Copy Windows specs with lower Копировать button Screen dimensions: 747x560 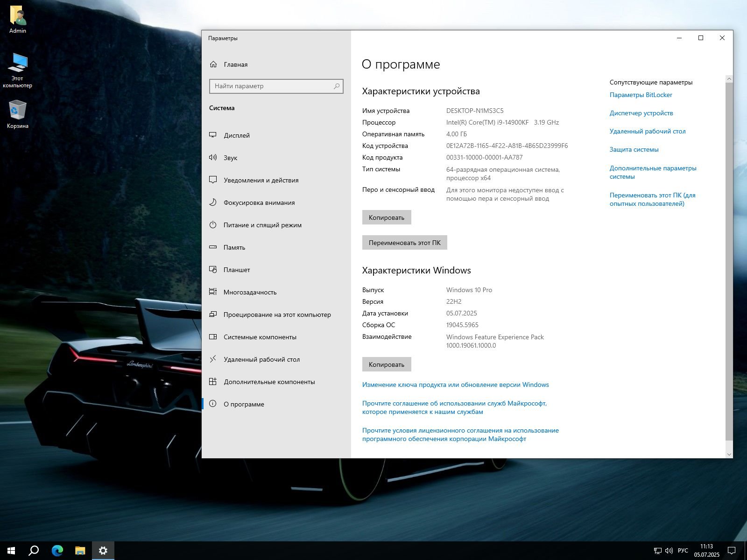coord(387,364)
